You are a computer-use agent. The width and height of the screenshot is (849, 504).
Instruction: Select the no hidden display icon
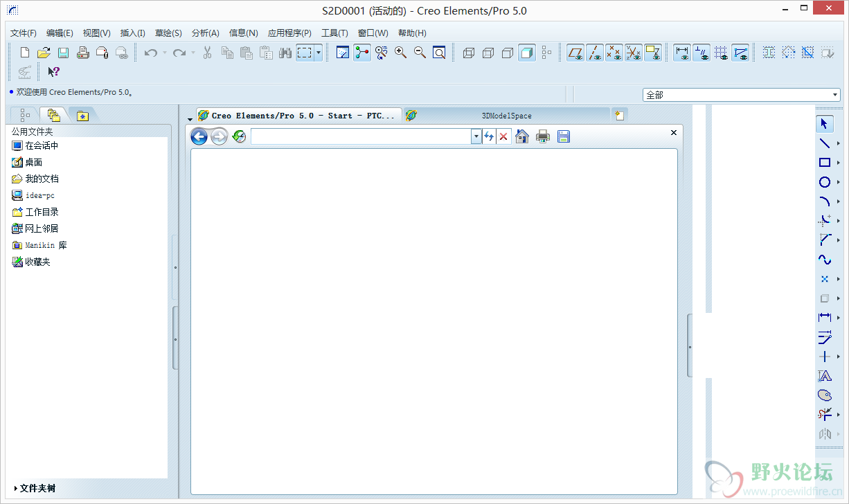tap(508, 53)
